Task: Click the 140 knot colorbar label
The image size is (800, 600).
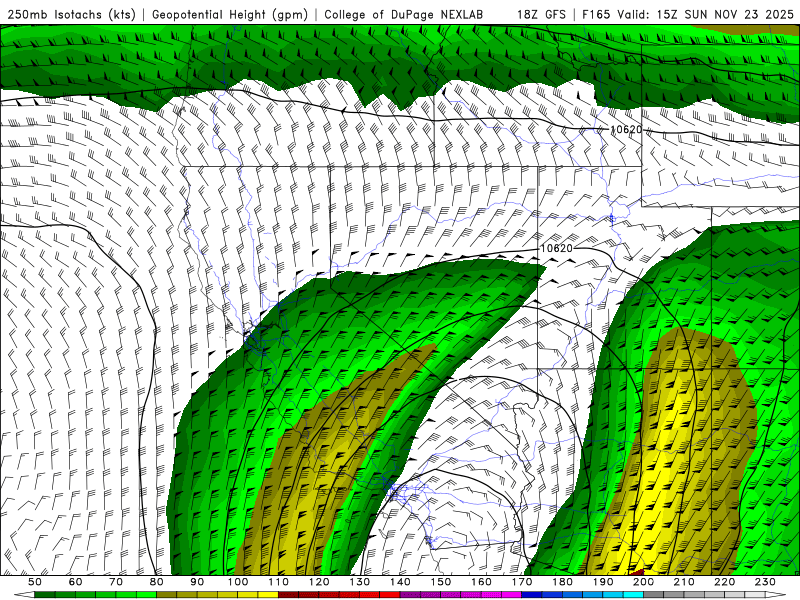Action: click(401, 582)
